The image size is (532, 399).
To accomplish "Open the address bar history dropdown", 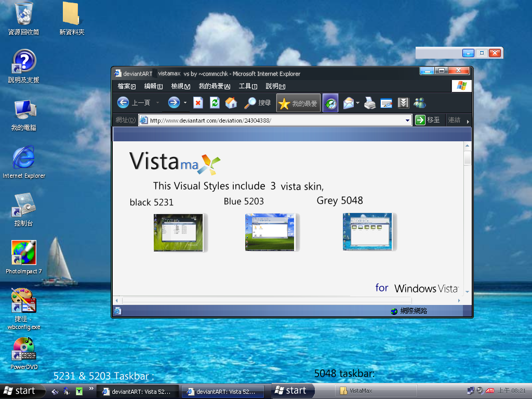I will [408, 120].
